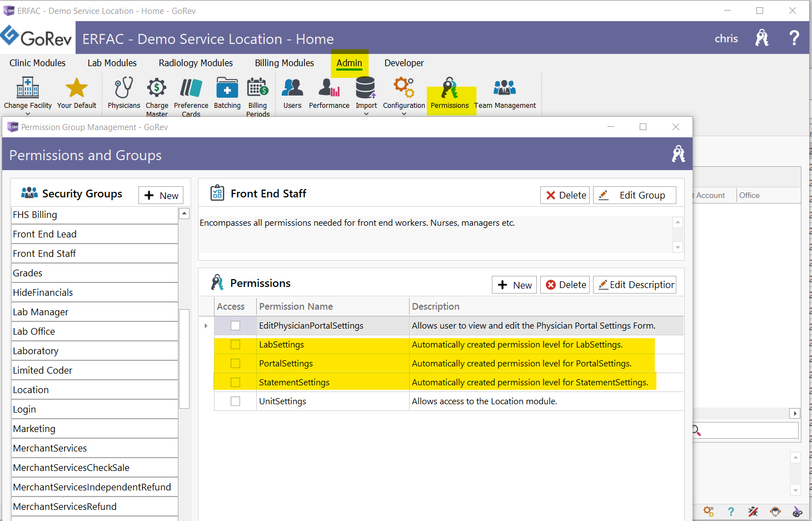The width and height of the screenshot is (812, 521).
Task: Open Team Management
Action: [x=504, y=93]
